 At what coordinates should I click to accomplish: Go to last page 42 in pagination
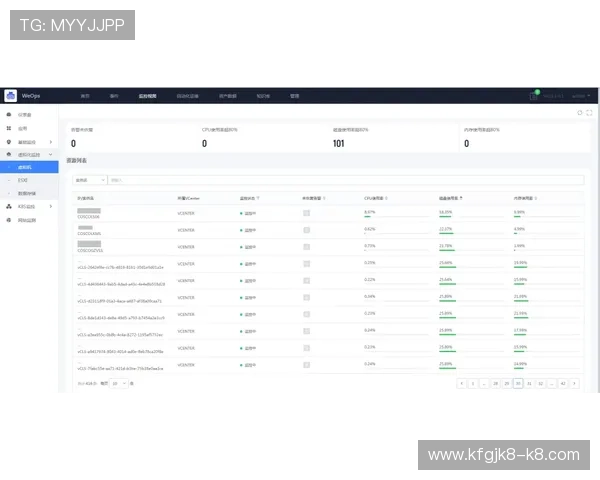coord(563,383)
